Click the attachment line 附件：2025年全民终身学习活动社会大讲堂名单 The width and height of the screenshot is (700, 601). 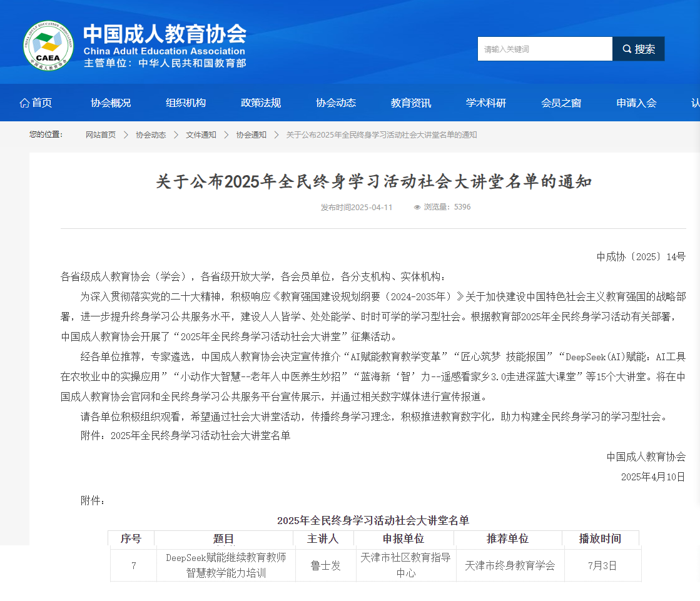185,435
